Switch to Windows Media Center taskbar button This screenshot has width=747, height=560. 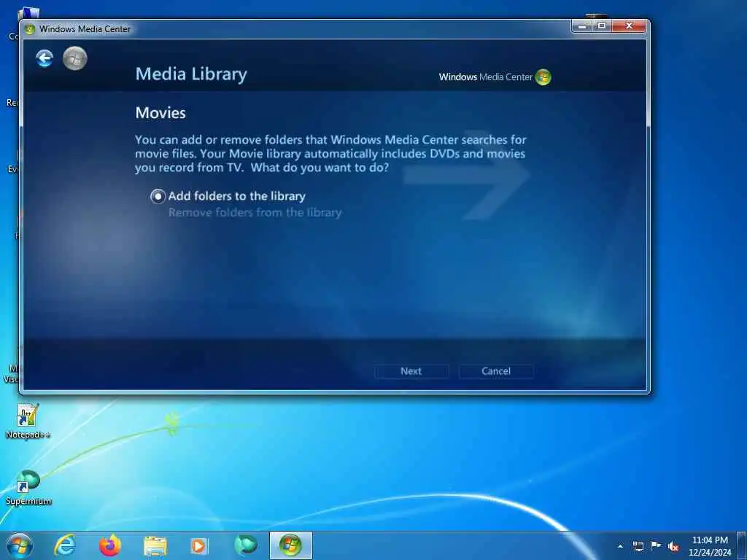pyautogui.click(x=290, y=545)
